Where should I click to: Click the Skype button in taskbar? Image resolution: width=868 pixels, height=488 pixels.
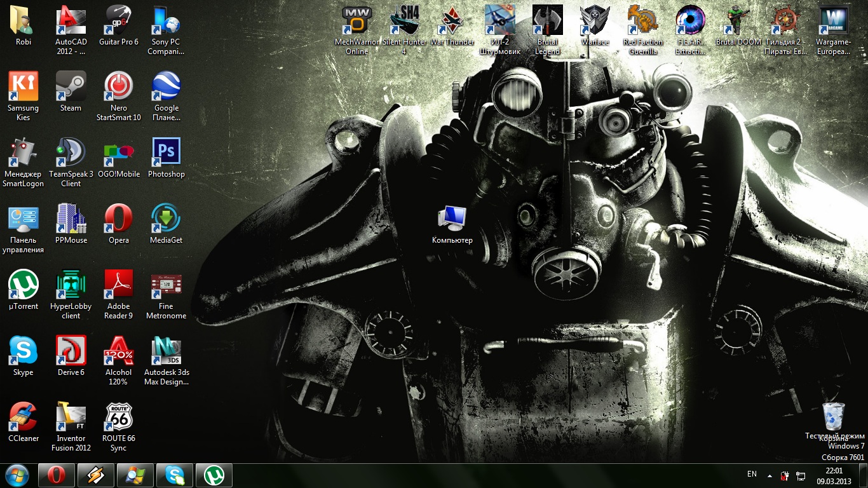[x=174, y=475]
